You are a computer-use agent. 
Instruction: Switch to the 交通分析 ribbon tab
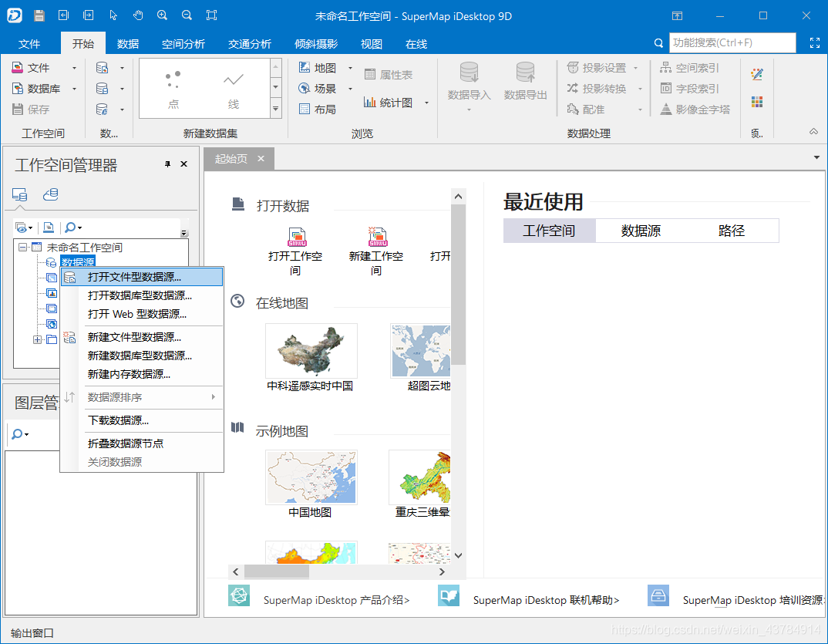[x=250, y=44]
